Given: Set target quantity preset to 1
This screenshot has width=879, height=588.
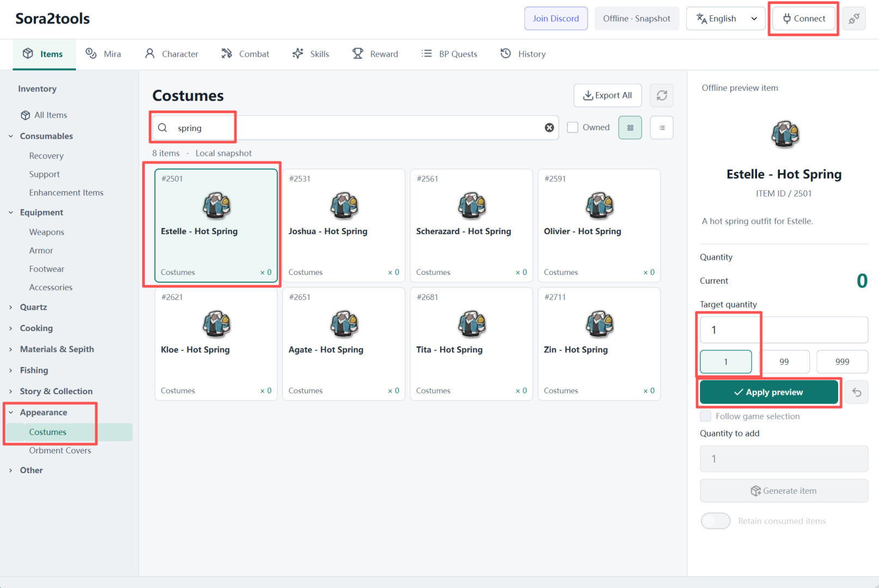Looking at the screenshot, I should (726, 362).
